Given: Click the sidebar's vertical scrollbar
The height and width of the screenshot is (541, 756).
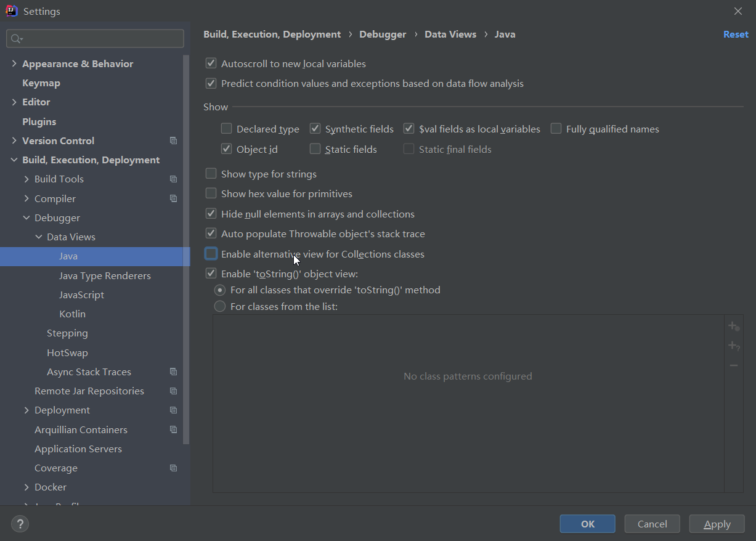Looking at the screenshot, I should 187,246.
